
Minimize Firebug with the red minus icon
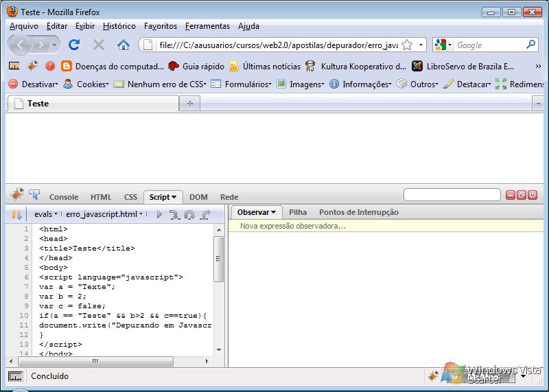[x=511, y=195]
